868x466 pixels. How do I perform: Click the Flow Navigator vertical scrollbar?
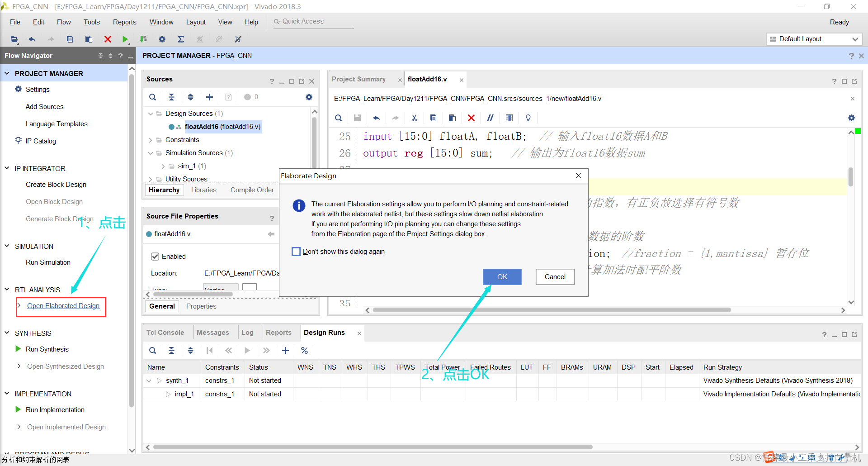(132, 240)
